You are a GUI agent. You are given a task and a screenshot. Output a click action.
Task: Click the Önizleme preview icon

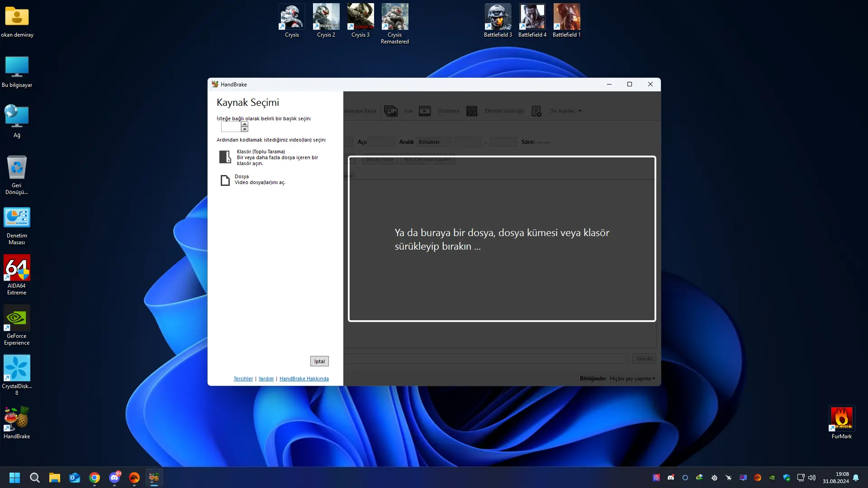point(425,111)
